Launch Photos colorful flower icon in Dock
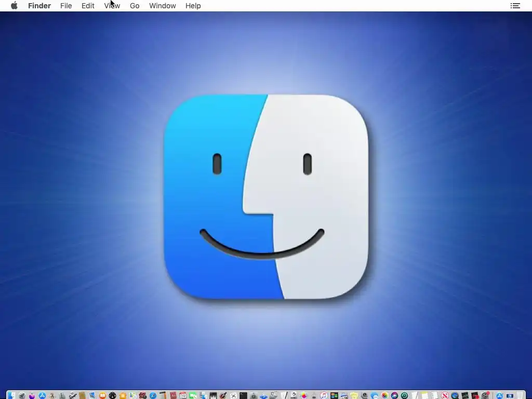The height and width of the screenshot is (399, 532). [x=384, y=395]
